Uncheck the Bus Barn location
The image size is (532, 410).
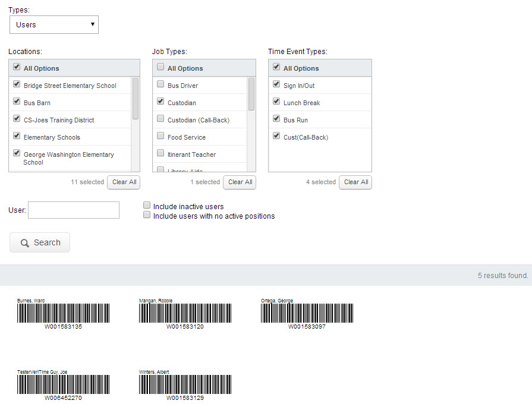pyautogui.click(x=17, y=102)
